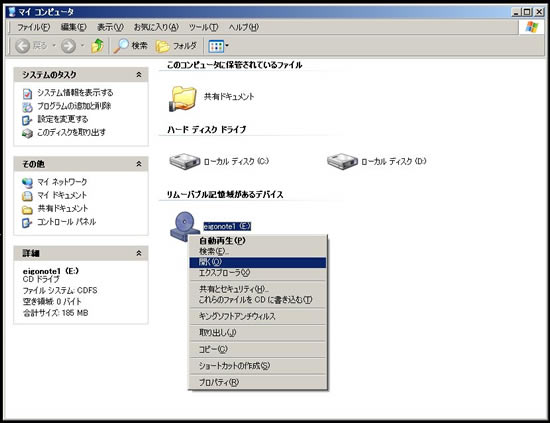Collapse the システムのタスク panel
Image resolution: width=550 pixels, height=423 pixels.
coord(139,75)
